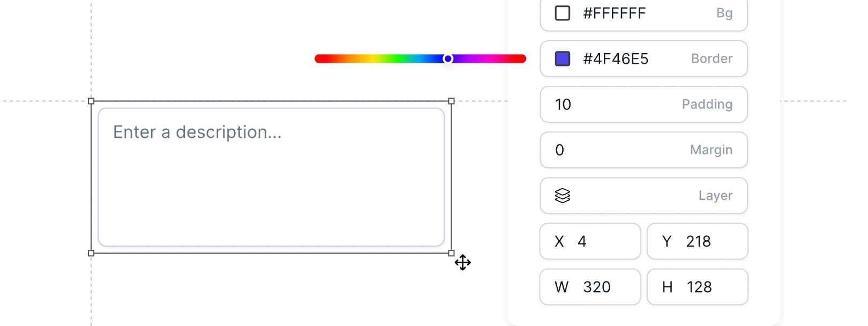Click the top-right resize handle
This screenshot has height=326, width=868.
pyautogui.click(x=451, y=101)
